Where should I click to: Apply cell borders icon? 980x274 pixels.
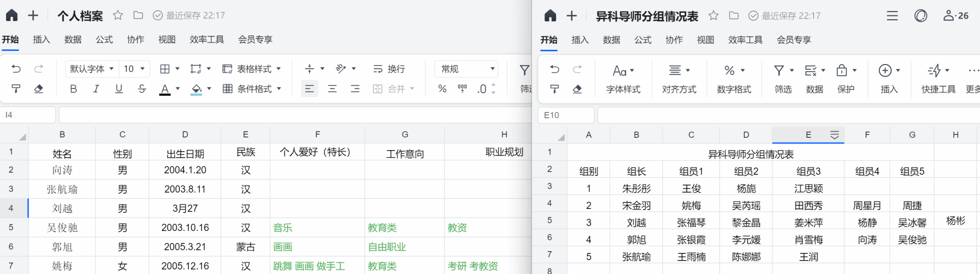point(165,69)
